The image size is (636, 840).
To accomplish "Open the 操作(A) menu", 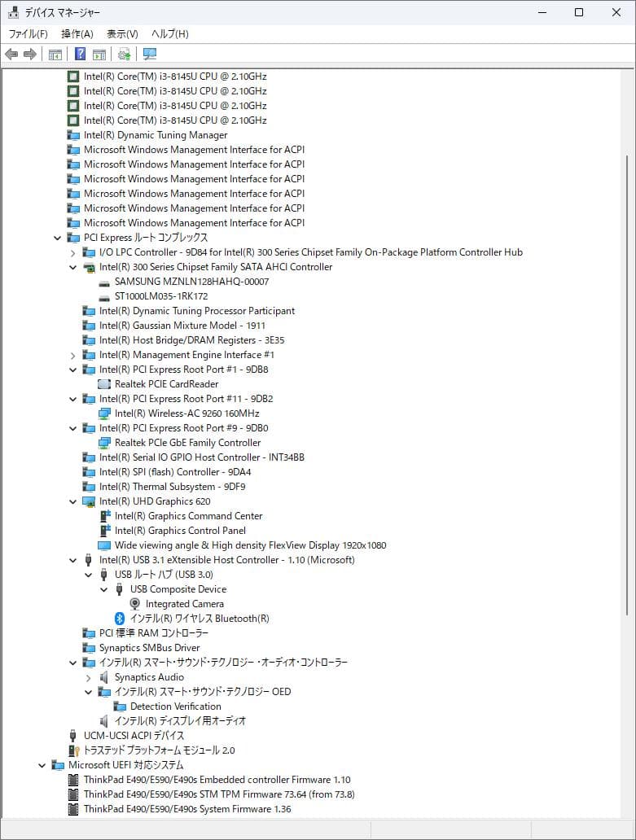I will tap(77, 33).
